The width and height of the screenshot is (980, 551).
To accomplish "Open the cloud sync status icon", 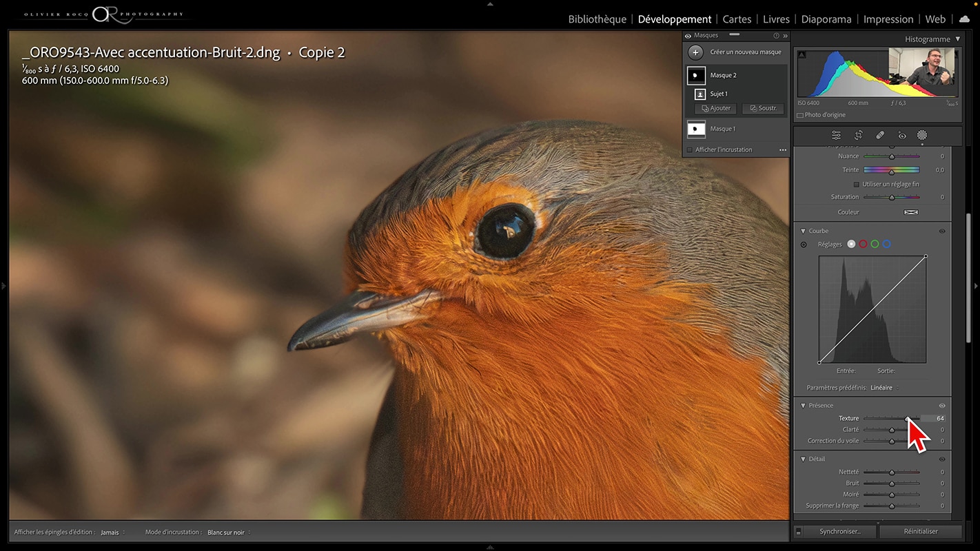I will coord(965,19).
